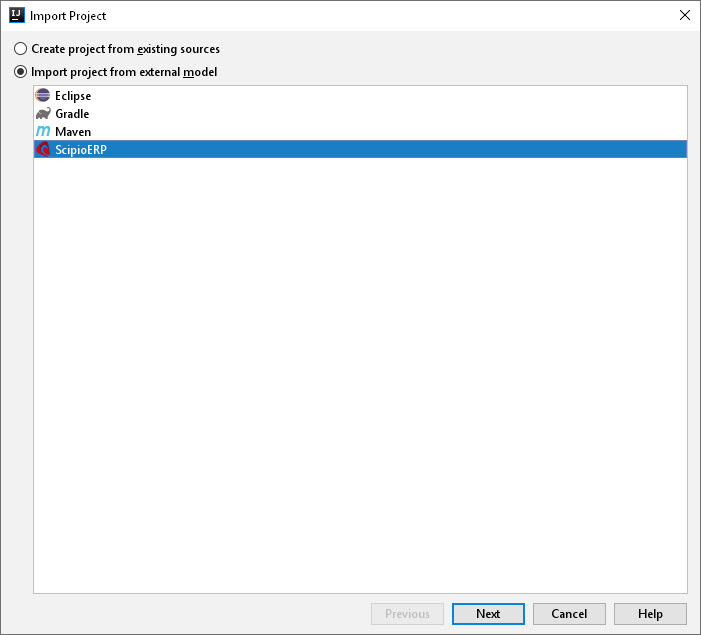Viewport: 701px width, 635px height.
Task: Click the disabled Previous button
Action: point(407,614)
